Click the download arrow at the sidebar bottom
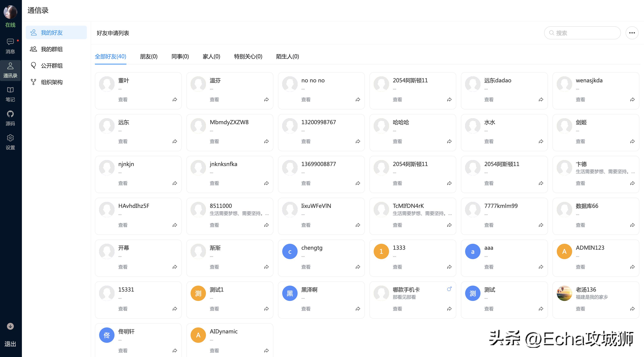The width and height of the screenshot is (644, 357). 10,326
